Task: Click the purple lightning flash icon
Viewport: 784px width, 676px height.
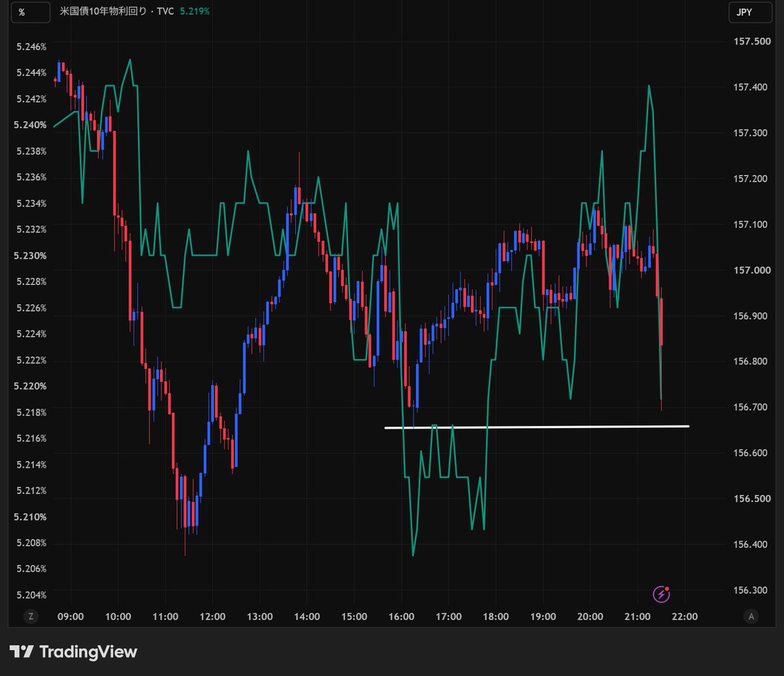Action: pyautogui.click(x=661, y=594)
